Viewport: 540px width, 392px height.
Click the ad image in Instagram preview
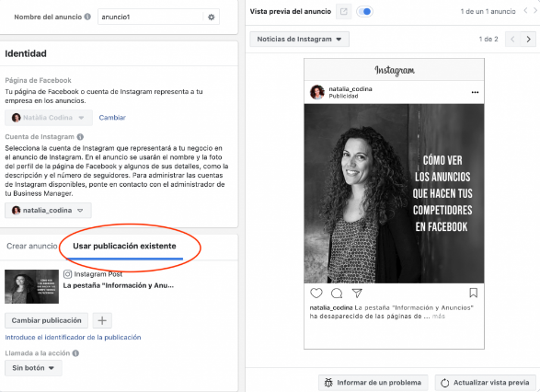click(394, 193)
